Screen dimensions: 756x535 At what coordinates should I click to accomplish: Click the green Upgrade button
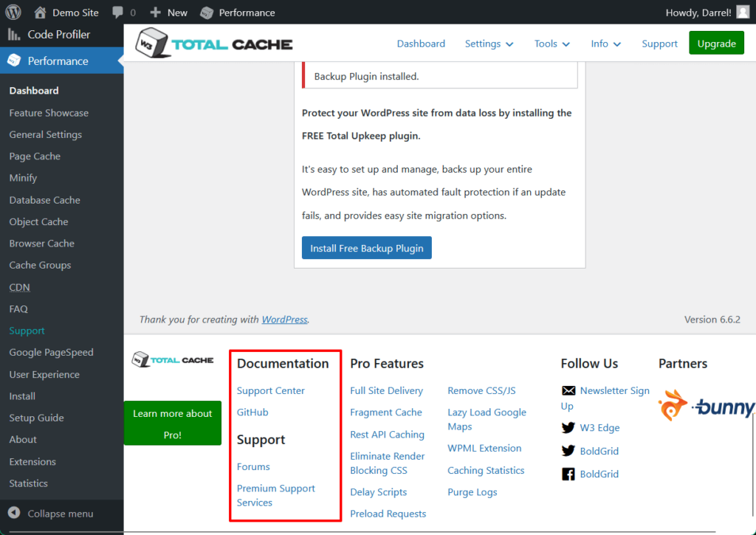pos(716,43)
